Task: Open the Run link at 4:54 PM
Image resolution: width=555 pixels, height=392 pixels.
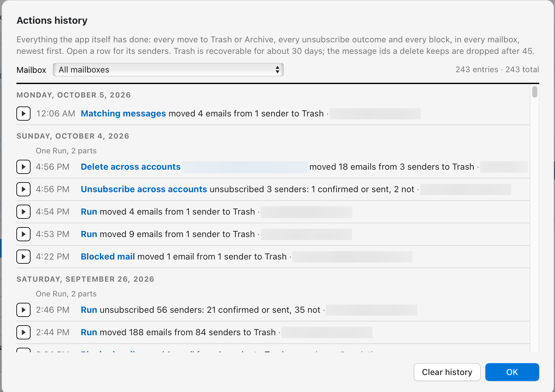Action: pos(89,212)
